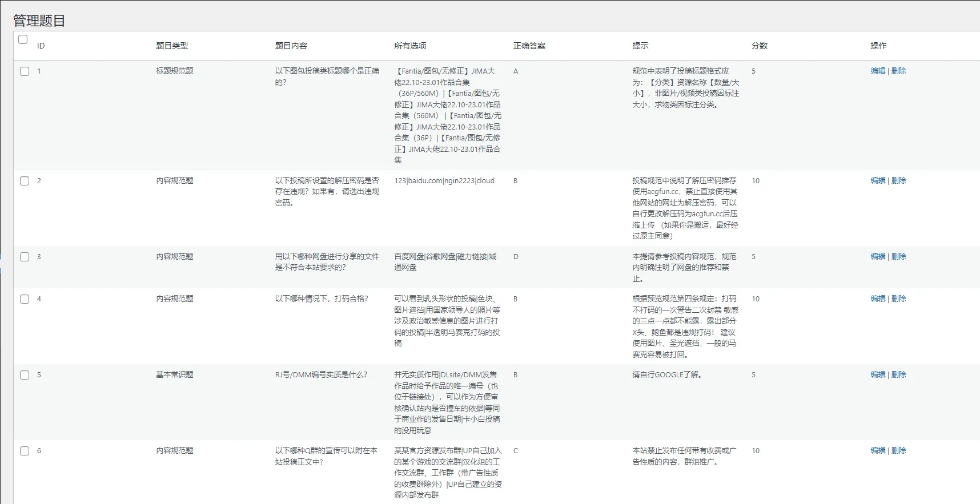
Task: Click the 题目类型 column header
Action: point(172,46)
